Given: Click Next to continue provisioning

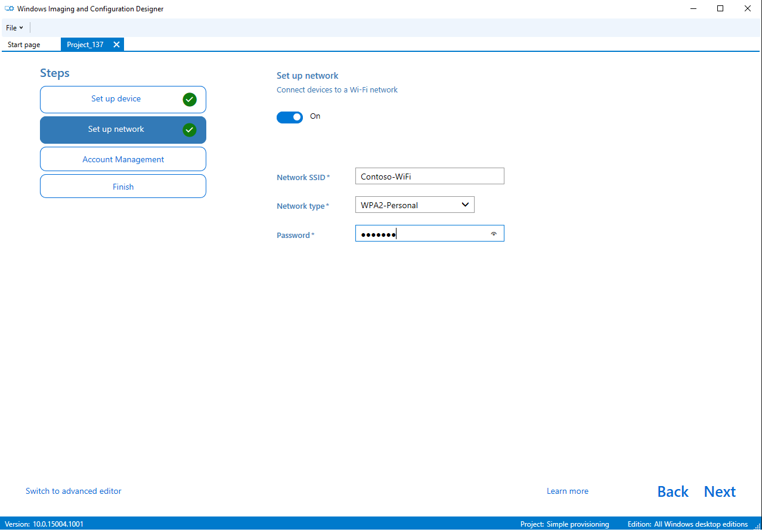Looking at the screenshot, I should tap(719, 491).
